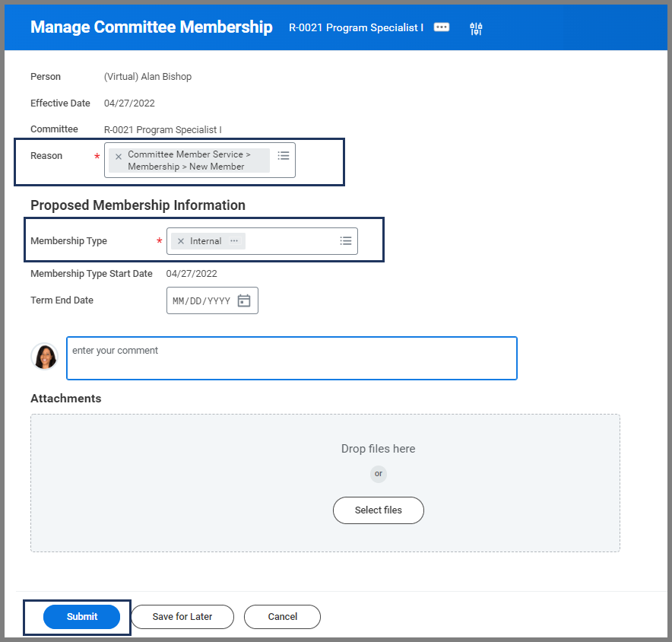Cancel the membership change
The height and width of the screenshot is (642, 672).
pos(283,617)
